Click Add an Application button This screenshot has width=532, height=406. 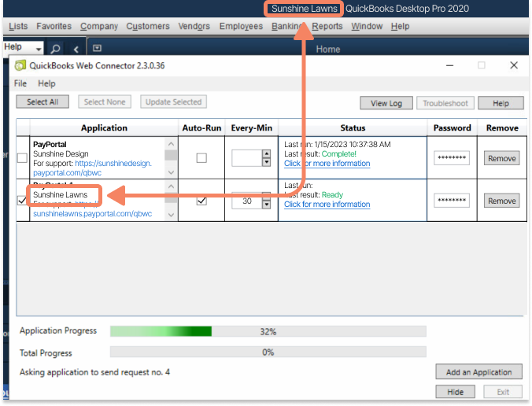tap(478, 372)
